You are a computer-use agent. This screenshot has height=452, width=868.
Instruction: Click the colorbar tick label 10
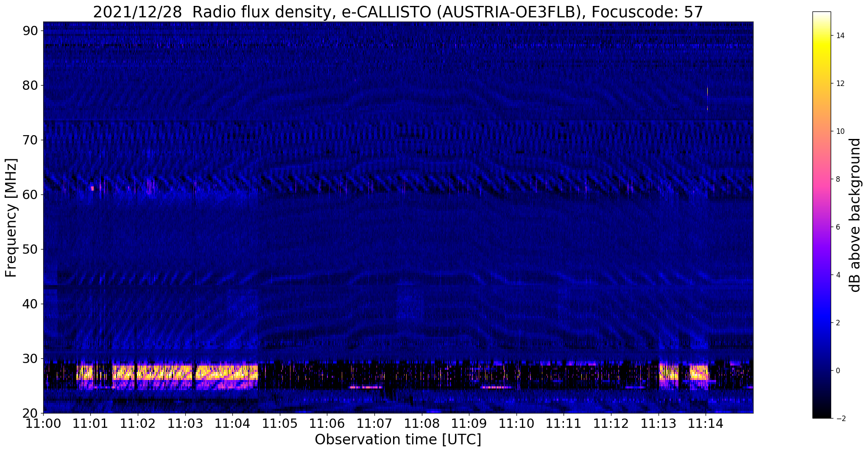click(x=840, y=131)
